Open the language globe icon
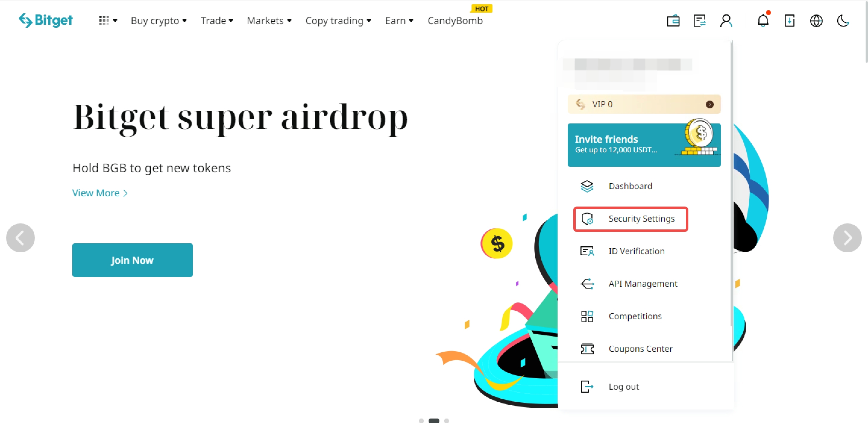868x439 pixels. pos(816,21)
